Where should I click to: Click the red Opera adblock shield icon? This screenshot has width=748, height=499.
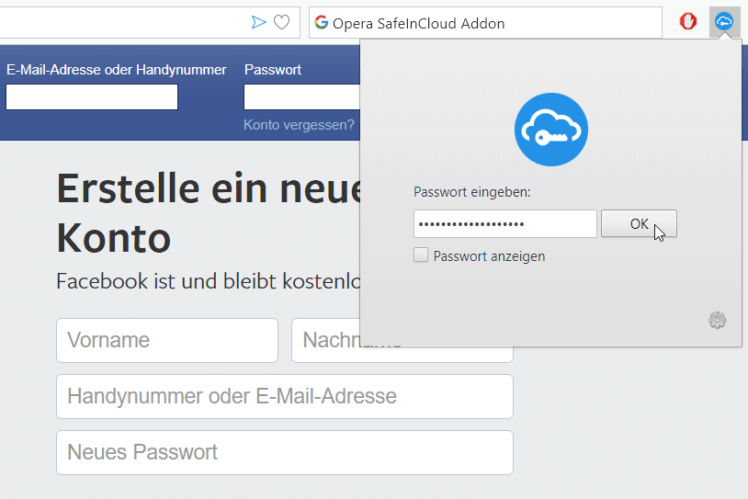[688, 22]
